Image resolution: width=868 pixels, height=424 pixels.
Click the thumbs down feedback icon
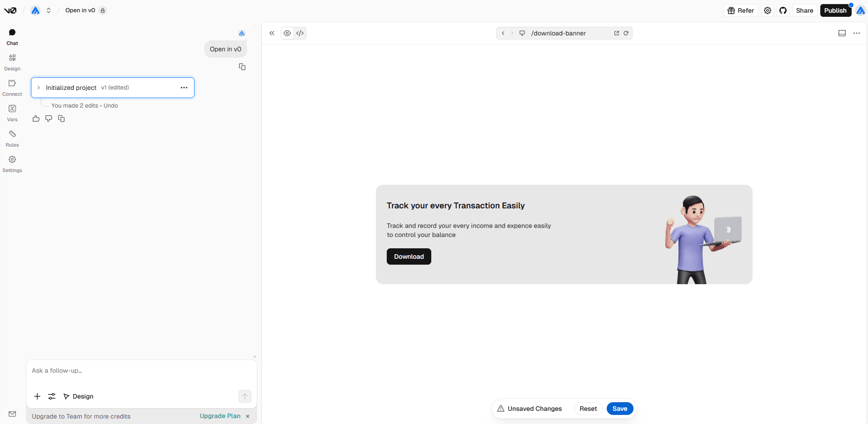pyautogui.click(x=49, y=119)
